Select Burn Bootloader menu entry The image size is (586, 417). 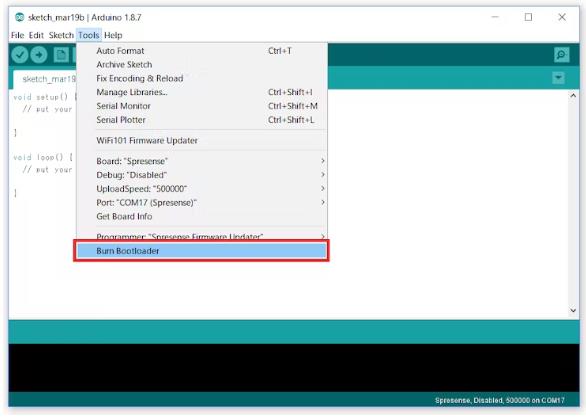tap(202, 251)
